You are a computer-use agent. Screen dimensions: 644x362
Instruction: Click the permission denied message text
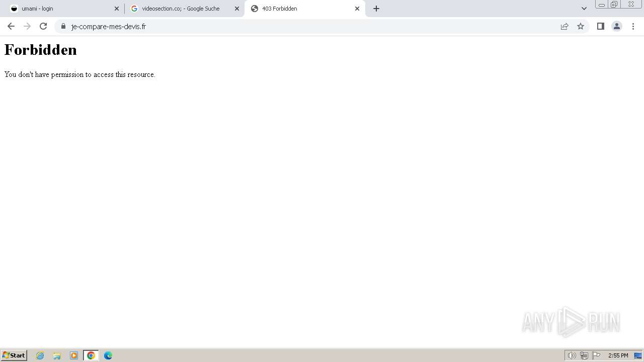pos(80,74)
